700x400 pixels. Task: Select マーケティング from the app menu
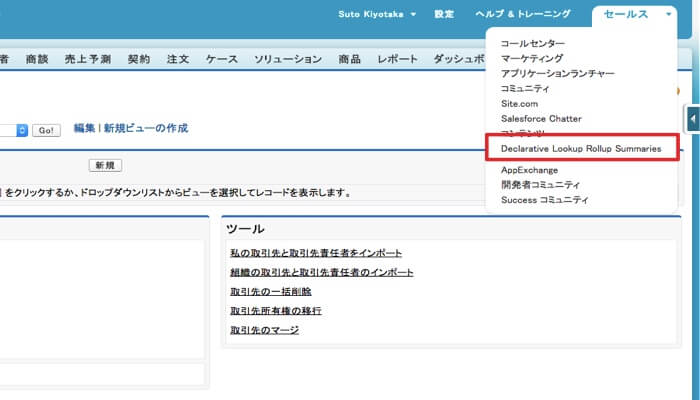(532, 59)
